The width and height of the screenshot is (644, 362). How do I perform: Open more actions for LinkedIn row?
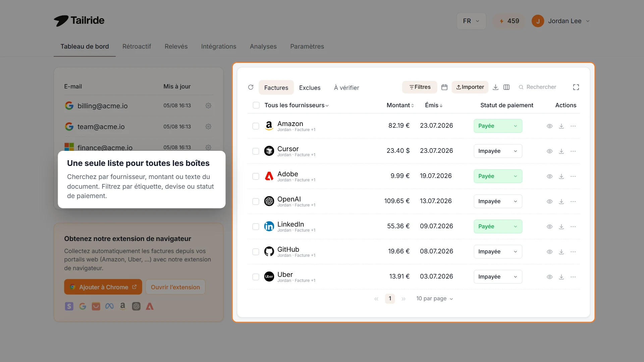(573, 227)
